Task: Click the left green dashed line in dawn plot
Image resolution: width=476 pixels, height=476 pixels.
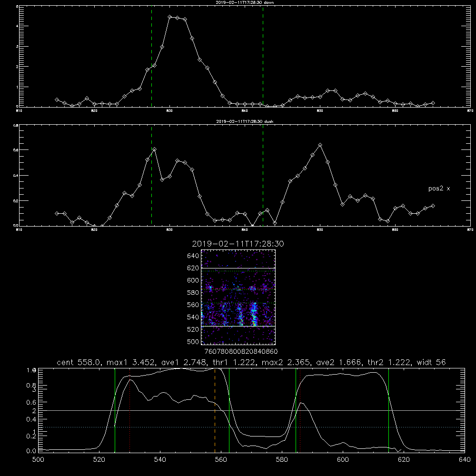Action: click(151, 57)
